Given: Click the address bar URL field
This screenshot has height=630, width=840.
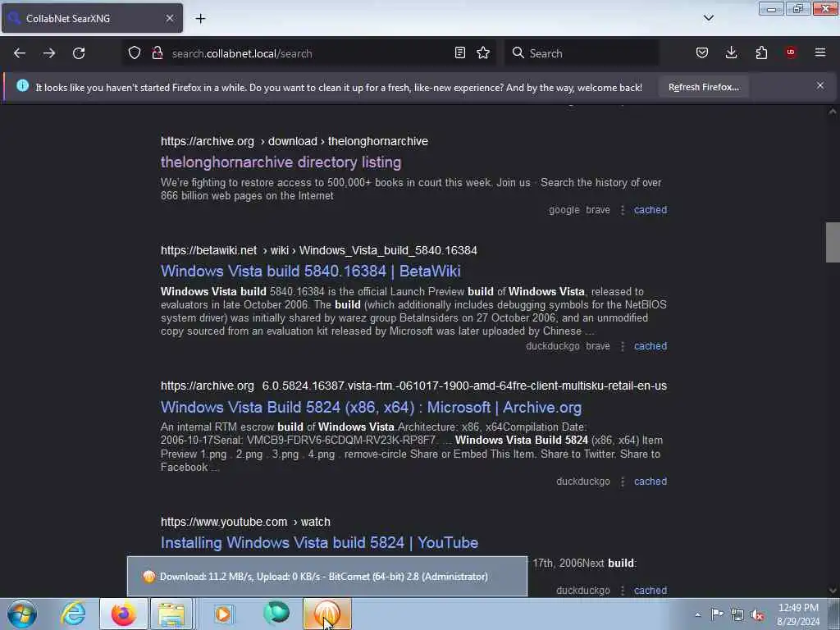Looking at the screenshot, I should (x=308, y=53).
